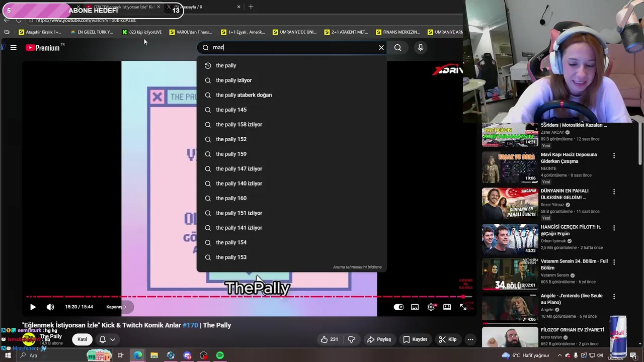Open options for Angèle J'entends video
Viewport: 644px width, 362px height.
614,297
